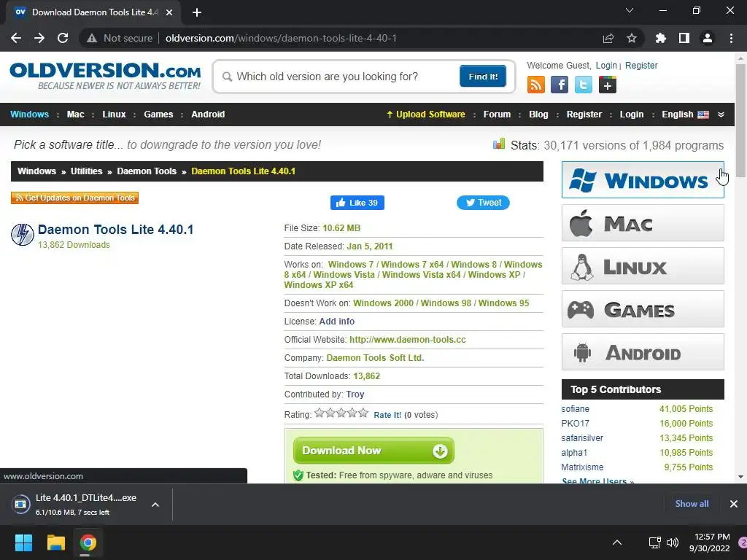Image resolution: width=747 pixels, height=560 pixels.
Task: Open the daemon-tools.cc official website link
Action: click(x=407, y=340)
